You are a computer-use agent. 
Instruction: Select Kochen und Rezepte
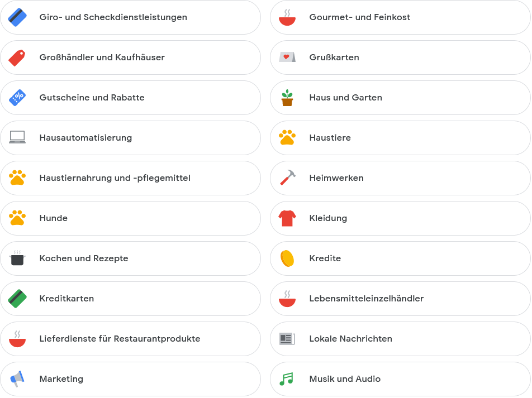(131, 258)
